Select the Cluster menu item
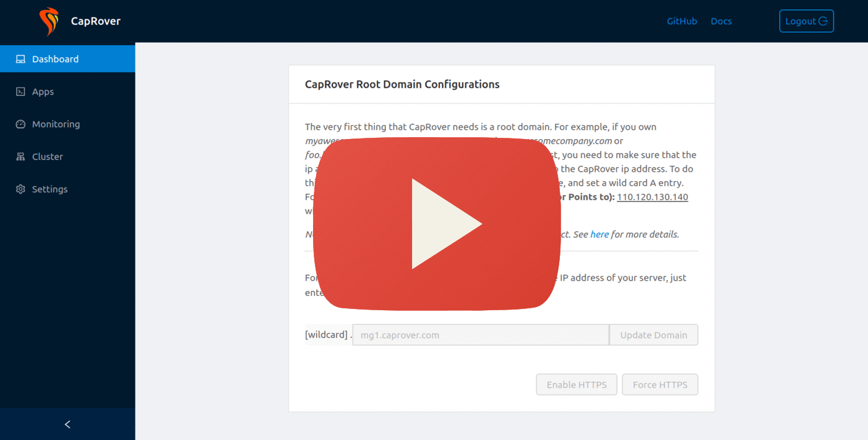 tap(48, 157)
